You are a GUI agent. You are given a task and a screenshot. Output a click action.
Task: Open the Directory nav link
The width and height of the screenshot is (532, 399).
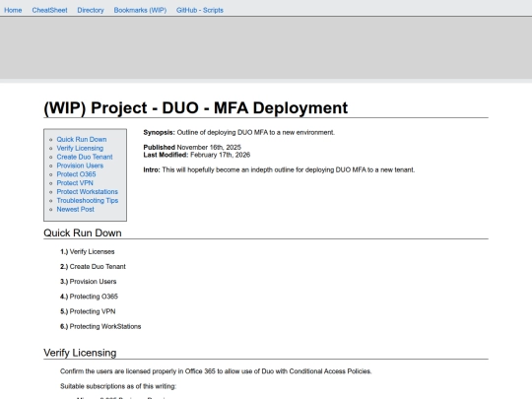click(91, 10)
